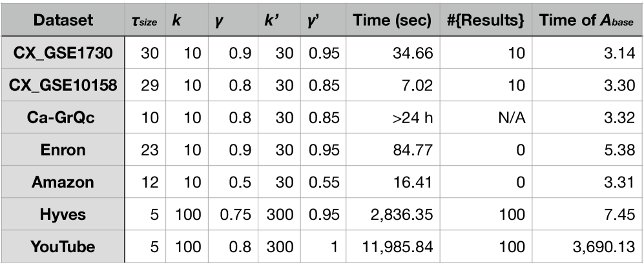Select the #{Results} header cell
Viewport: 644px width, 267px height.
pos(486,20)
